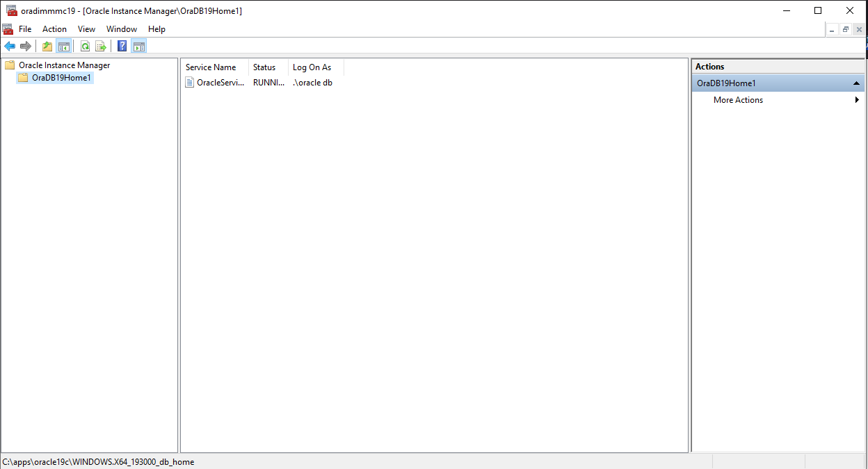
Task: Click the Refresh icon in the toolbar
Action: [x=85, y=46]
